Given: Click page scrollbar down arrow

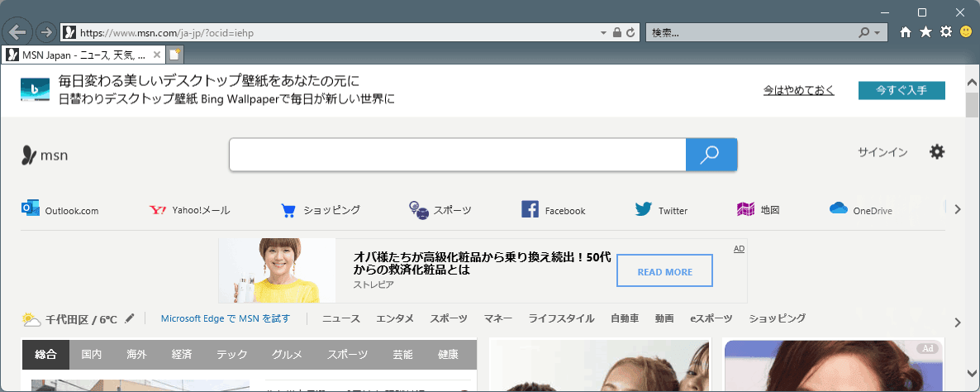Looking at the screenshot, I should coord(972,373).
